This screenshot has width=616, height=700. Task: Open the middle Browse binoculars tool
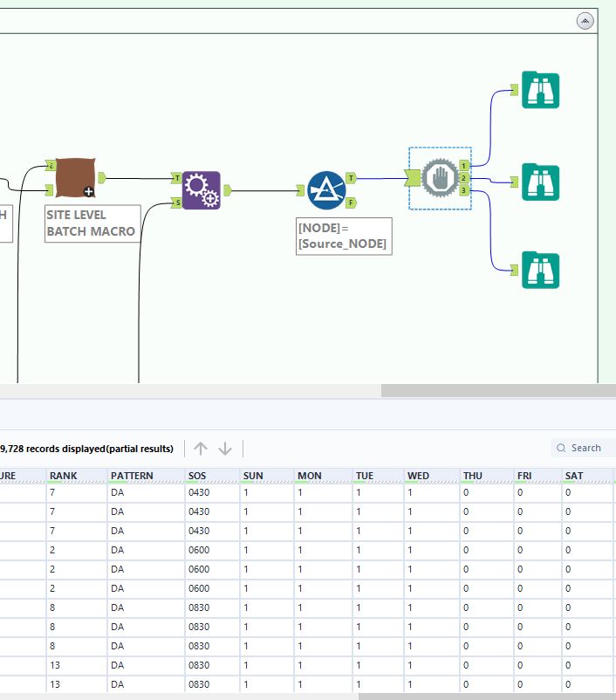click(540, 182)
